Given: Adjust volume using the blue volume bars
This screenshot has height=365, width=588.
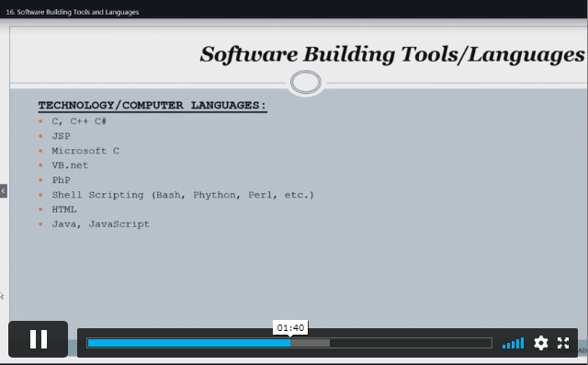Looking at the screenshot, I should point(513,343).
